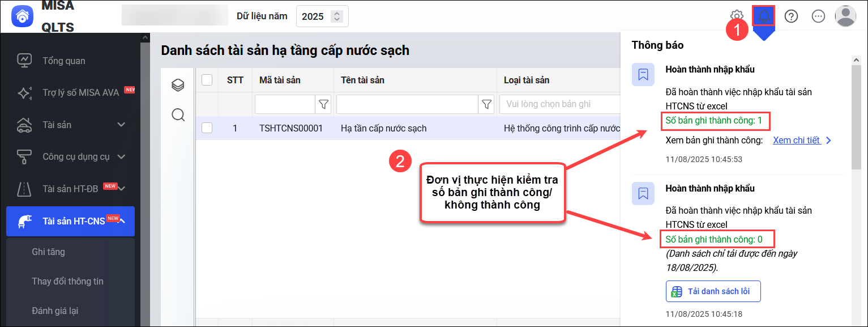The image size is (868, 327).
Task: Click the TSHTCNS00001 asset code cell
Action: coord(291,128)
